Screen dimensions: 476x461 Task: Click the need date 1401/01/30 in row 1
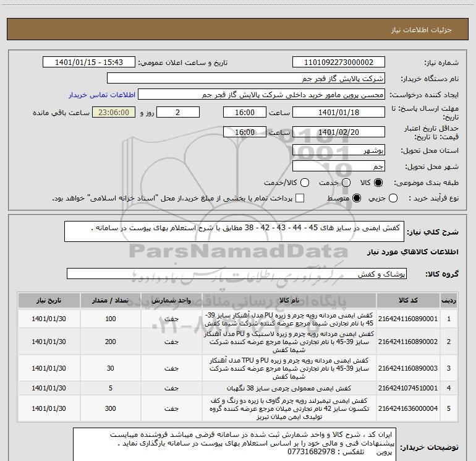[x=49, y=319]
